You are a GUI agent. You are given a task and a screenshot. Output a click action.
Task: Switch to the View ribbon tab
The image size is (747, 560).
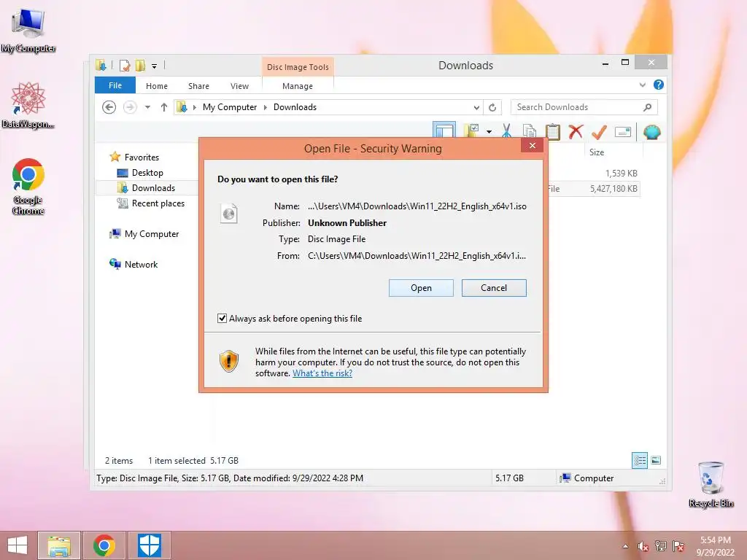(x=239, y=86)
